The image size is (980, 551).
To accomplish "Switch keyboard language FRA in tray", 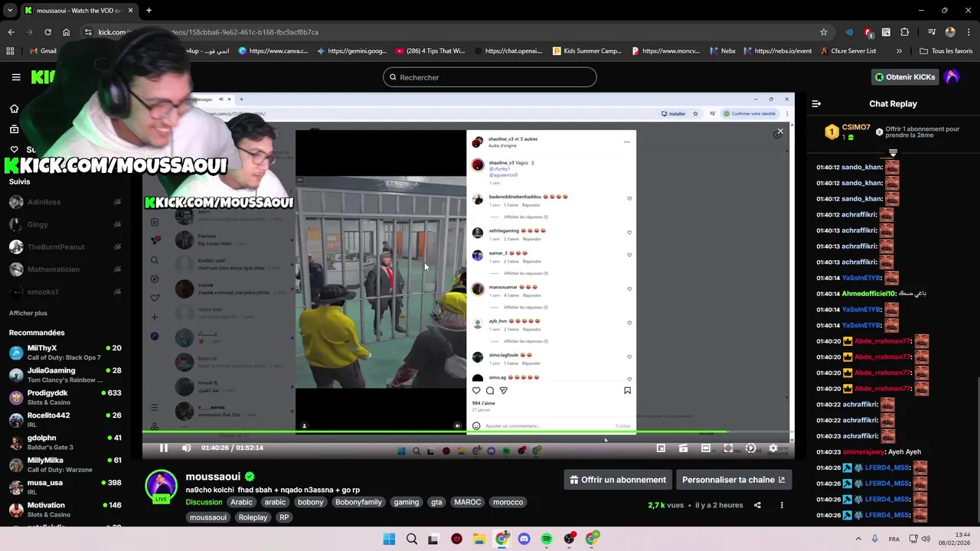I will [x=894, y=540].
